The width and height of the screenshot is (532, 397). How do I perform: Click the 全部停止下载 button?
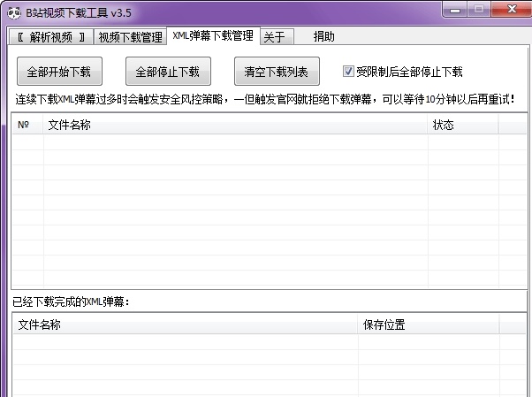pyautogui.click(x=168, y=72)
